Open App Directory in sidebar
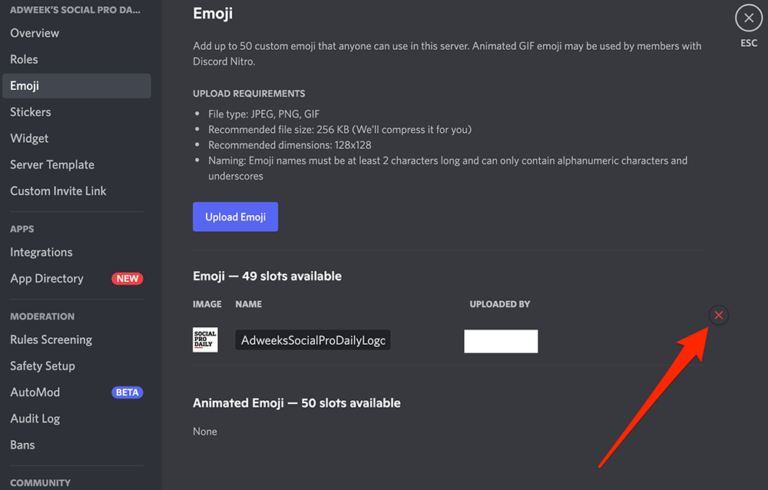This screenshot has height=490, width=768. (x=47, y=278)
